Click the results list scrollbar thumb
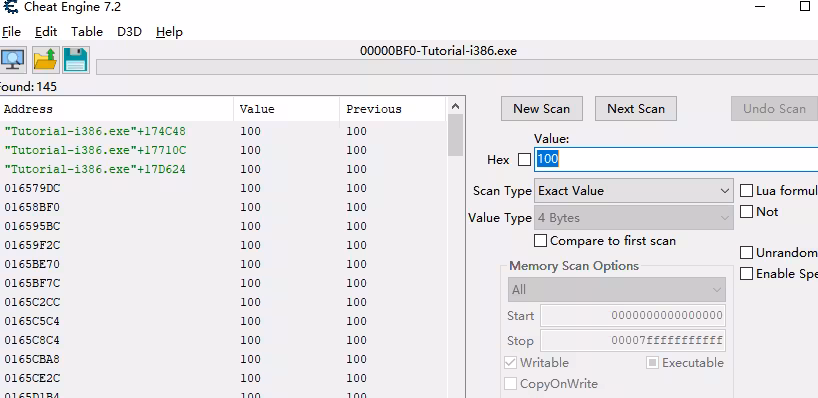This screenshot has width=818, height=398. point(455,135)
